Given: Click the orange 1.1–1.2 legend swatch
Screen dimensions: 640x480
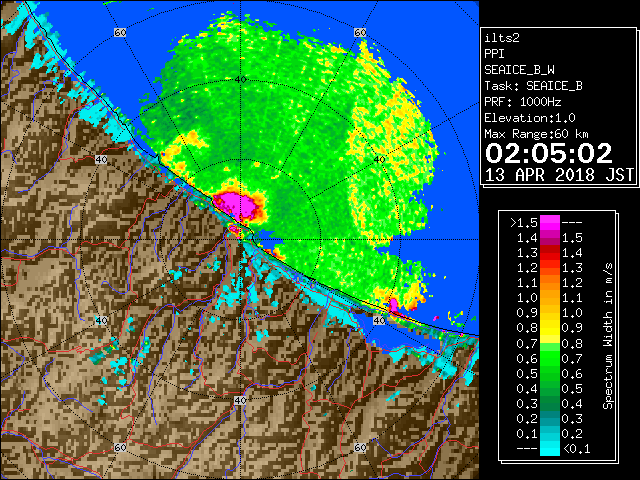Looking at the screenshot, I should (549, 283).
